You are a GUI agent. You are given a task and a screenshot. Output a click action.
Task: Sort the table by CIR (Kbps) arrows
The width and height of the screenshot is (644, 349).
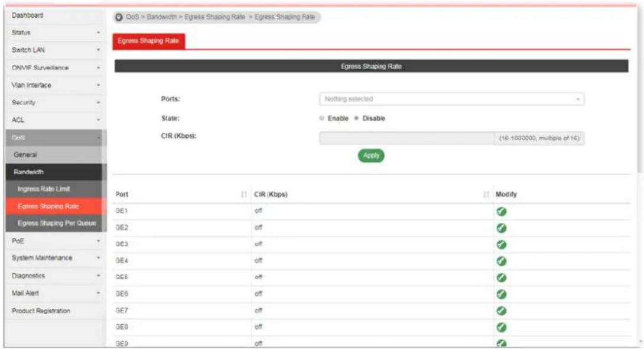[486, 194]
